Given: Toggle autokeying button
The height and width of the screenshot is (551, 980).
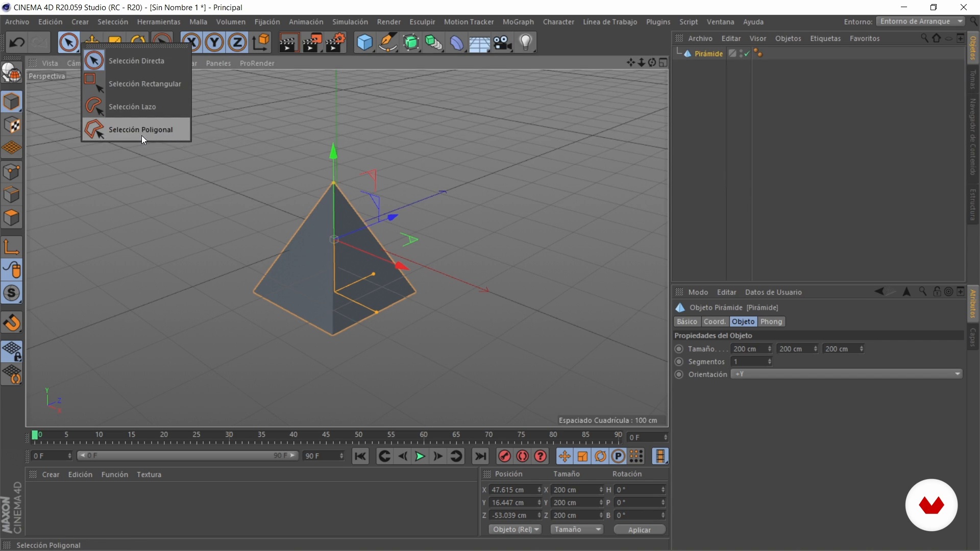Looking at the screenshot, I should pos(523,456).
